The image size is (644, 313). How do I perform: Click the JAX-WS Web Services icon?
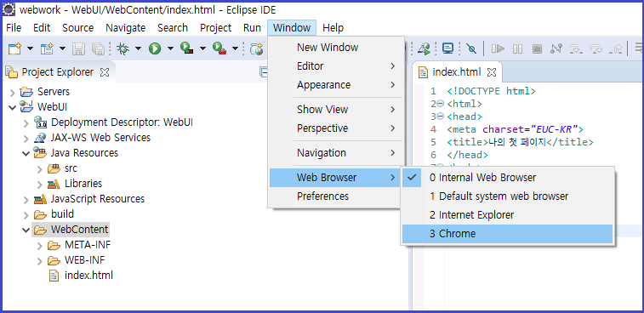click(x=40, y=138)
